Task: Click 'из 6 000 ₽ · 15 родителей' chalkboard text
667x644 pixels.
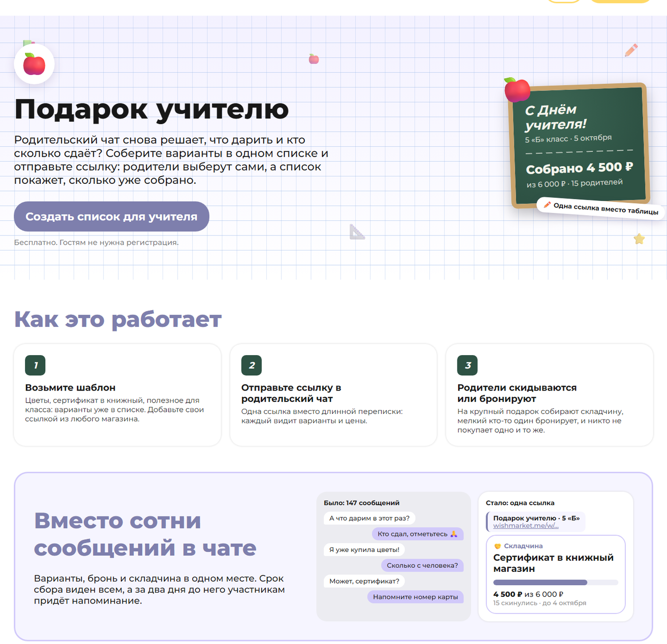Action: pos(574,183)
